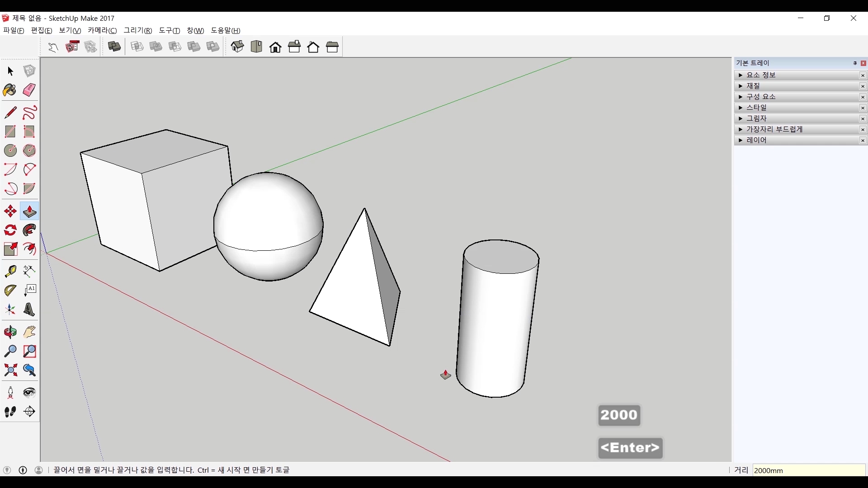This screenshot has height=488, width=868.
Task: Click the geo-location status bar icon
Action: click(7, 470)
